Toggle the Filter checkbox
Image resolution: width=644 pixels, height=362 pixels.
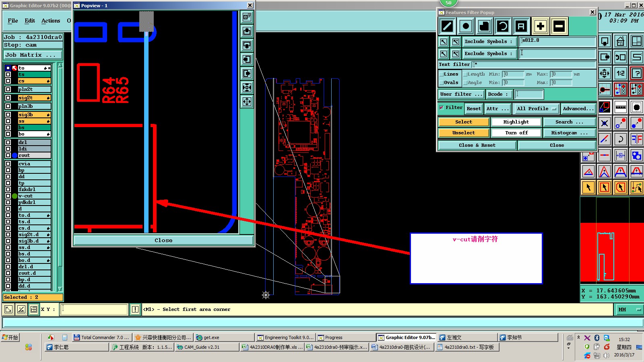(442, 107)
